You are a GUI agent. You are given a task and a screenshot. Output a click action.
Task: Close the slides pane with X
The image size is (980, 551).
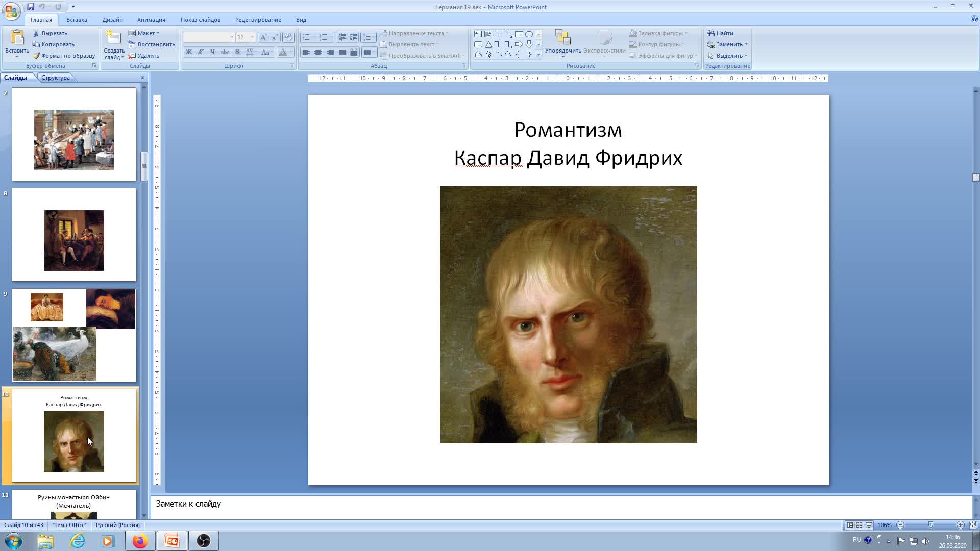(142, 78)
